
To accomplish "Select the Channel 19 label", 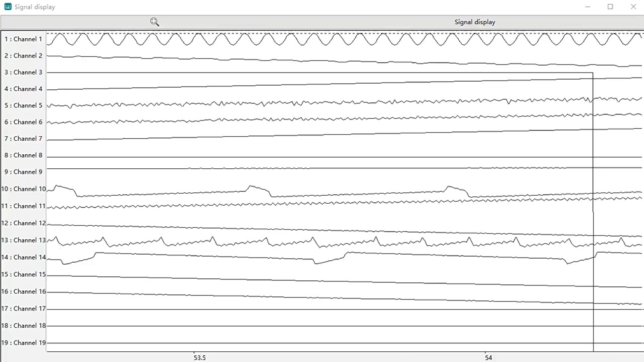I will pyautogui.click(x=23, y=343).
